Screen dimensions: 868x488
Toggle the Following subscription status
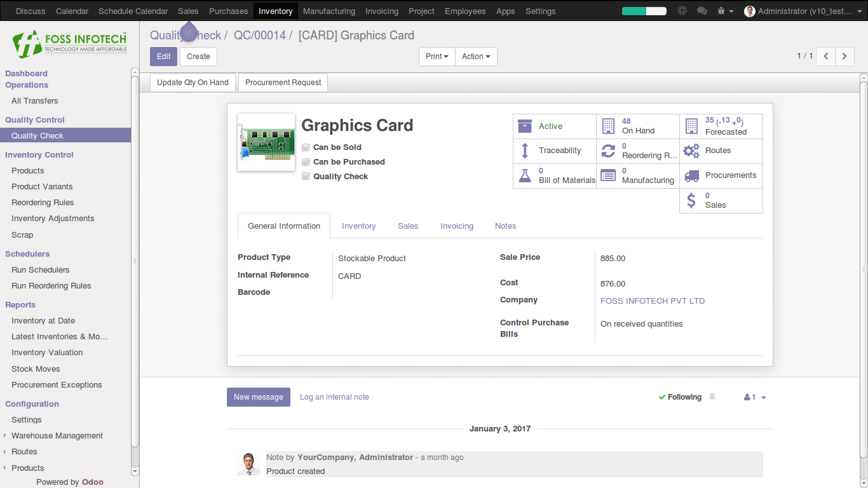[x=680, y=397]
